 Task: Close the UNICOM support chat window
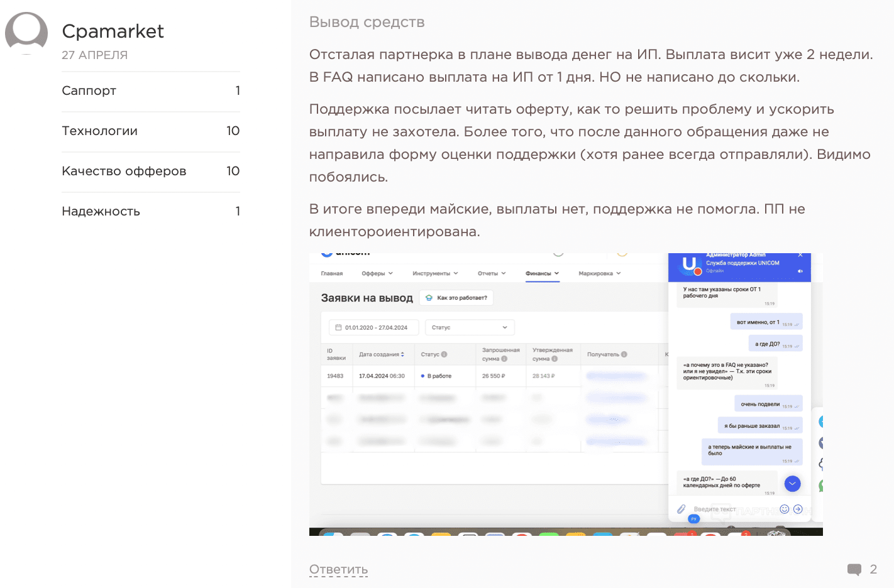click(800, 255)
